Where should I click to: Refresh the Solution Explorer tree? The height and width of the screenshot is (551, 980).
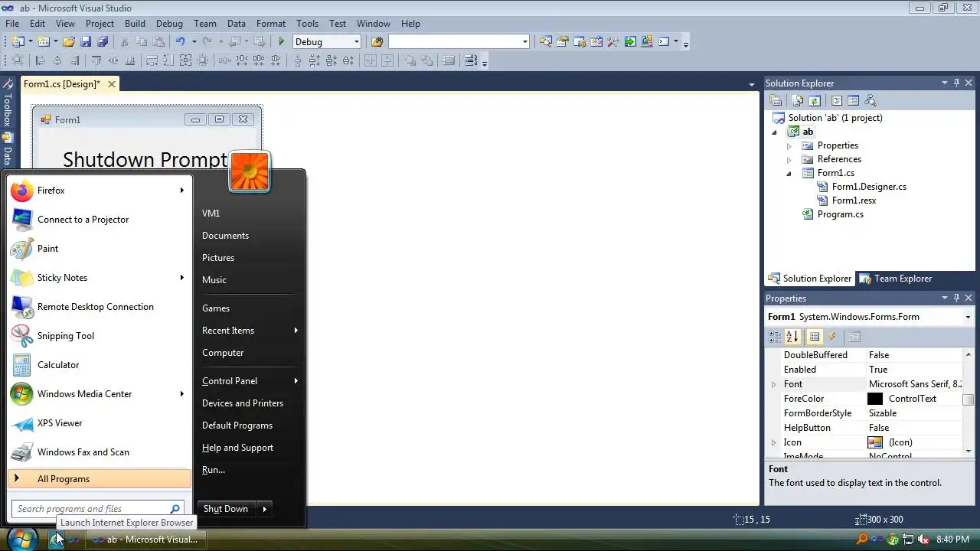tap(815, 101)
